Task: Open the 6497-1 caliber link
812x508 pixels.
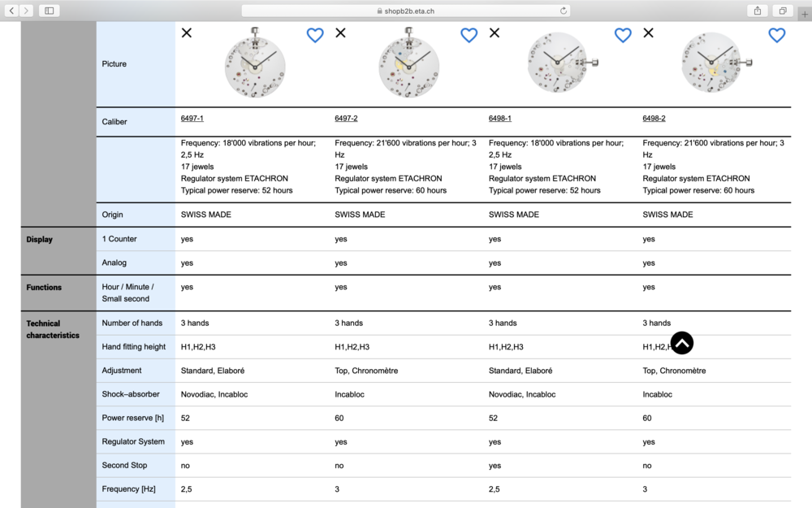Action: click(192, 119)
